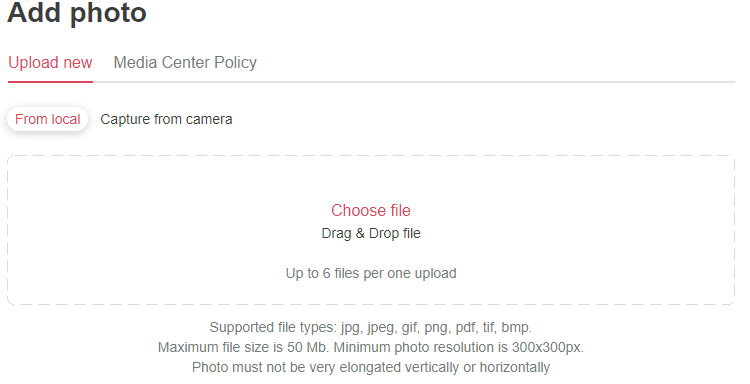This screenshot has width=750, height=384.
Task: Click the red underline beneath Upload new
Action: coord(50,82)
